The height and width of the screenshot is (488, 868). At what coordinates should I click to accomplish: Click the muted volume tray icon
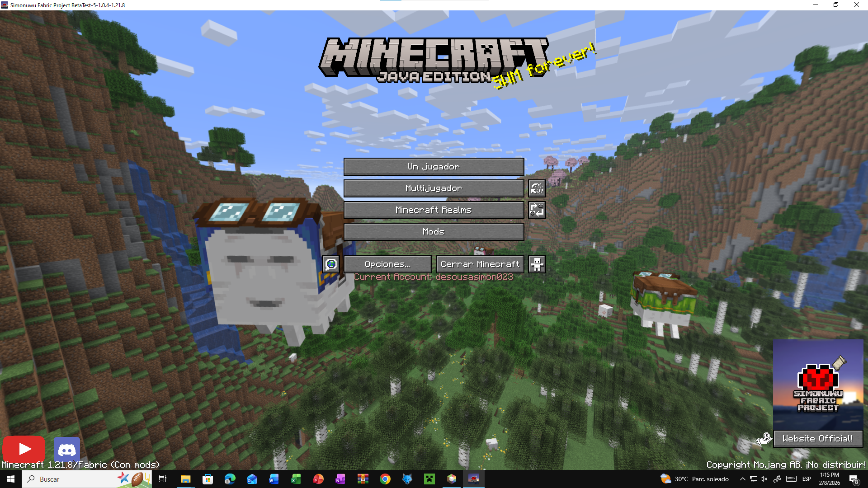(x=764, y=479)
